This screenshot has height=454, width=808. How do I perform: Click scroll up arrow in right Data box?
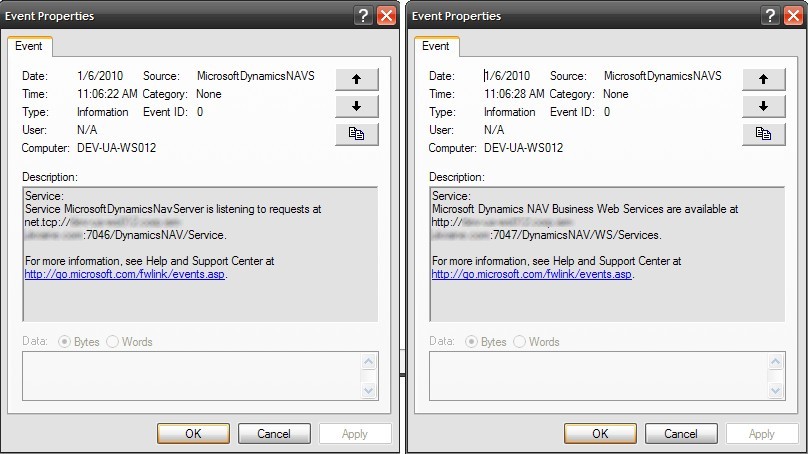click(776, 362)
